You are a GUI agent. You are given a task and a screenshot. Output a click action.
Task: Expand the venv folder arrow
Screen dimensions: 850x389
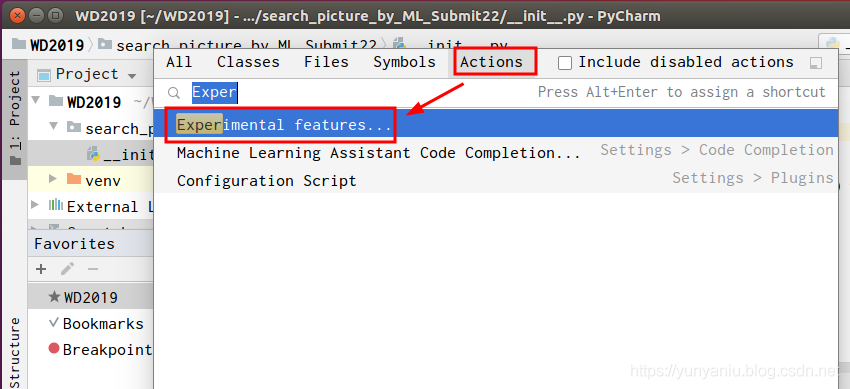[53, 179]
